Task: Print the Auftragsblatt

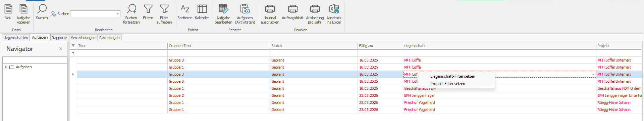Action: coord(292,12)
